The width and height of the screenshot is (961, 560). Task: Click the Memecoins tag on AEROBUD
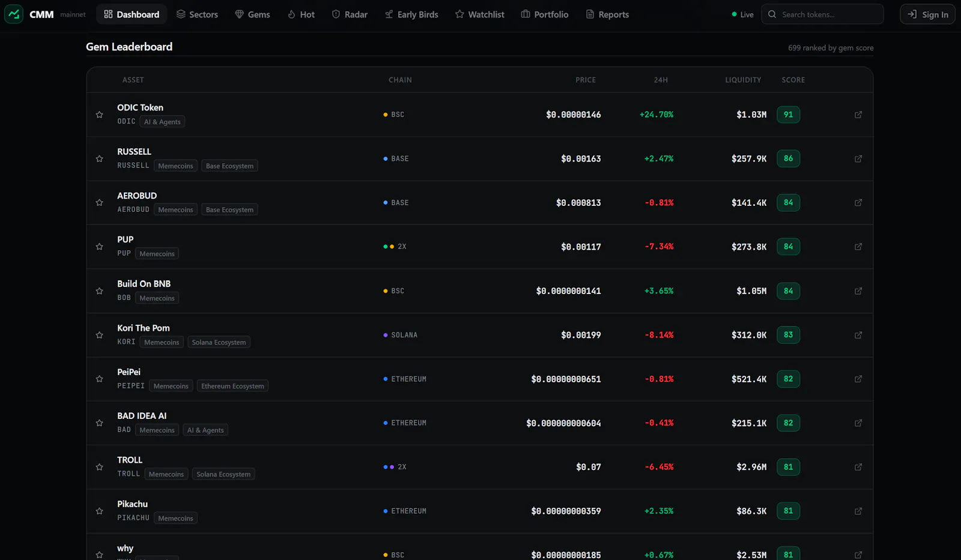[x=175, y=209]
